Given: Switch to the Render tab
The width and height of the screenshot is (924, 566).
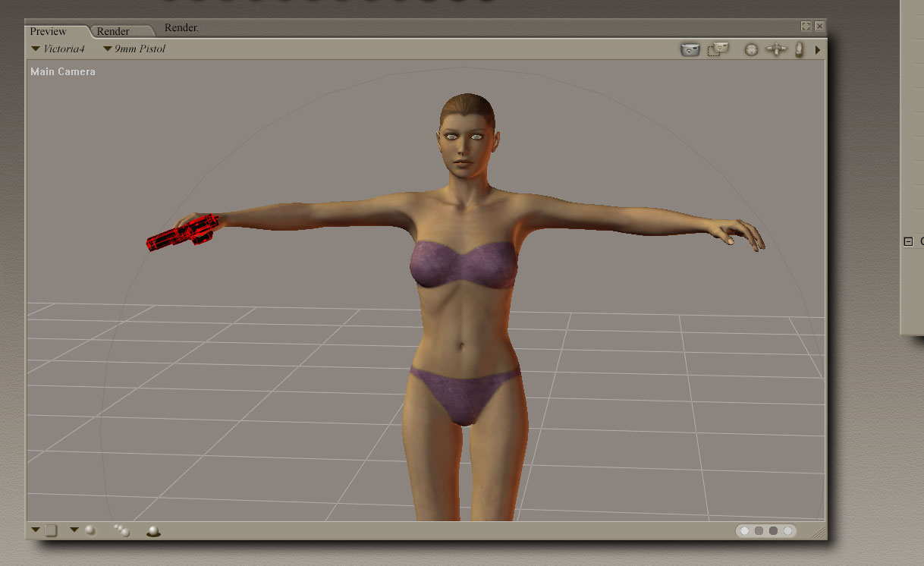Looking at the screenshot, I should click(113, 31).
